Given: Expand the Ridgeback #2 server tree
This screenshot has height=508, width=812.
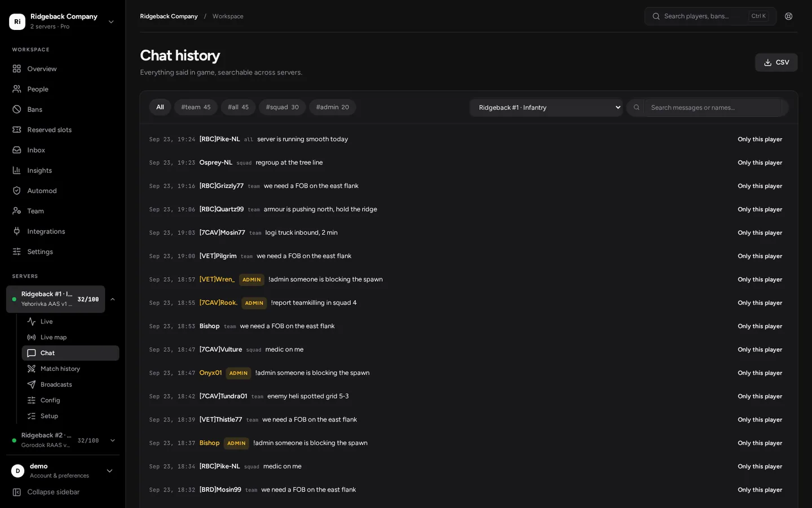Looking at the screenshot, I should coord(113,440).
